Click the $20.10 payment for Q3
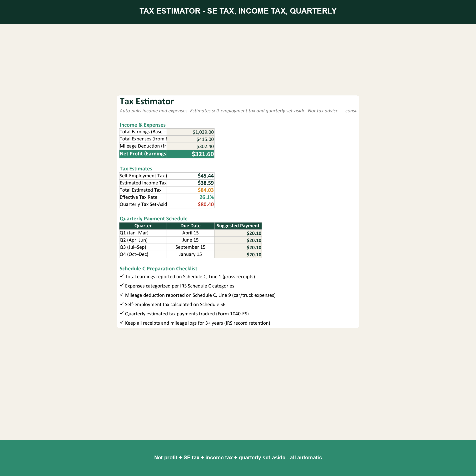 238,247
